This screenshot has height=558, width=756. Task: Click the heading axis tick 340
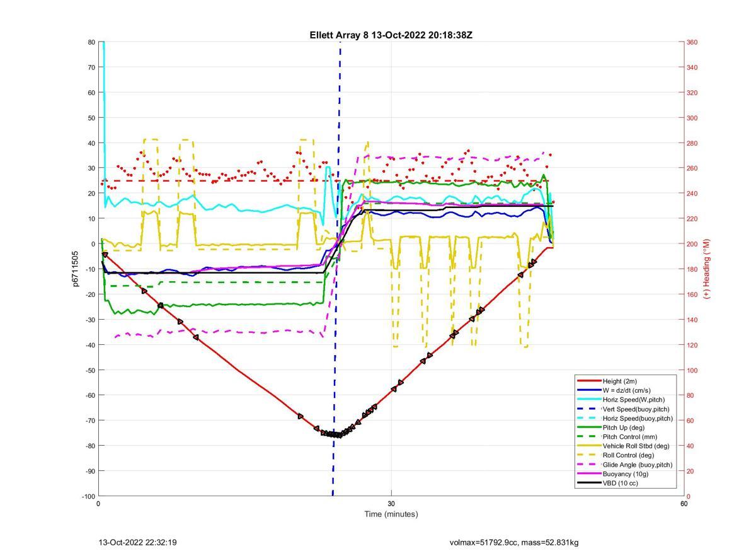[x=692, y=67]
